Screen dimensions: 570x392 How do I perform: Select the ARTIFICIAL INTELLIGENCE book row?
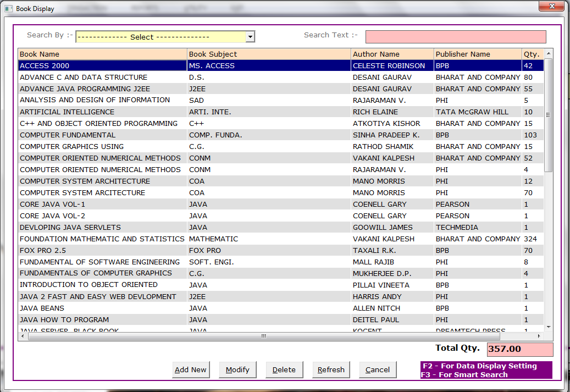point(67,112)
